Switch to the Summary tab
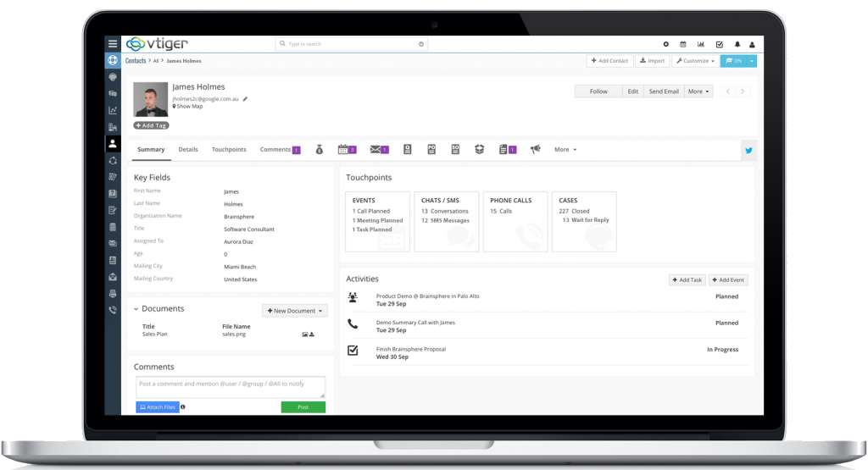 pos(151,150)
